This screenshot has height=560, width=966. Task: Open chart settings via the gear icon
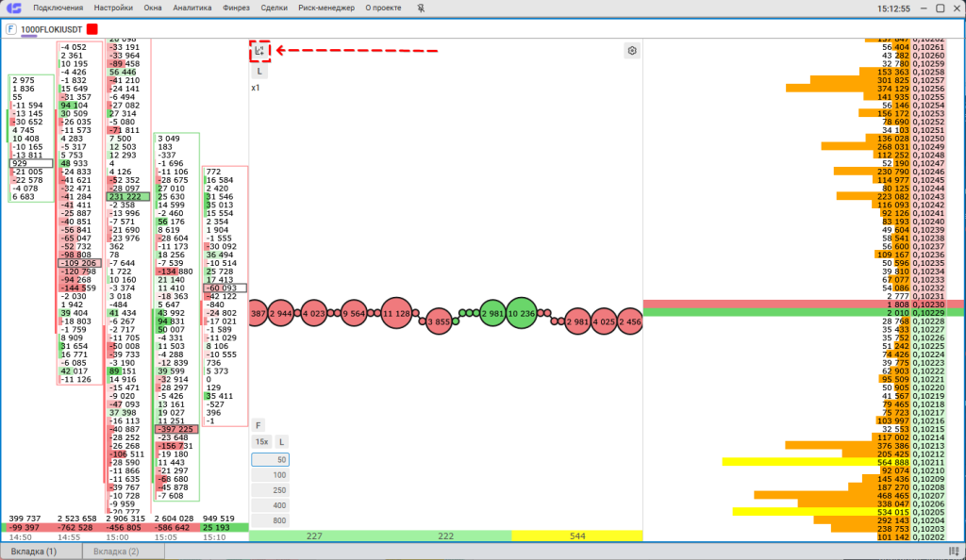[632, 51]
